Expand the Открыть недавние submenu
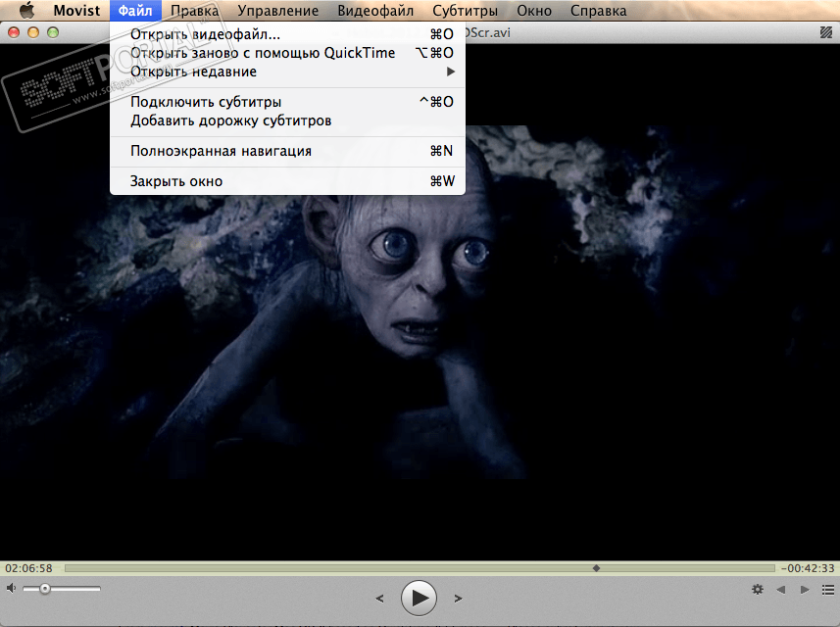The image size is (840, 627). coord(287,72)
